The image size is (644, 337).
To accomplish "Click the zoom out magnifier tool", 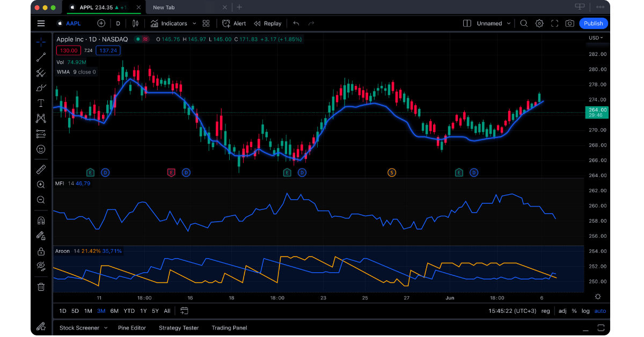I will (41, 200).
